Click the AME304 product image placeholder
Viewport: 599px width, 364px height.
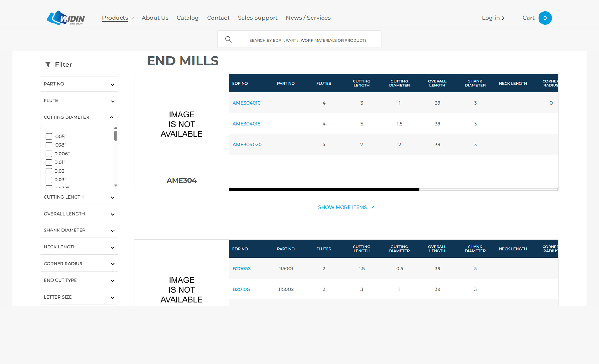(181, 124)
